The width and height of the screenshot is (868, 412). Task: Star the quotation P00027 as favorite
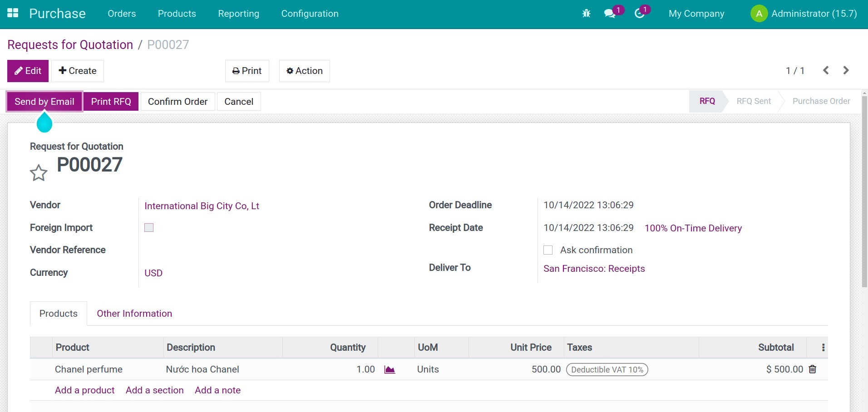tap(39, 172)
